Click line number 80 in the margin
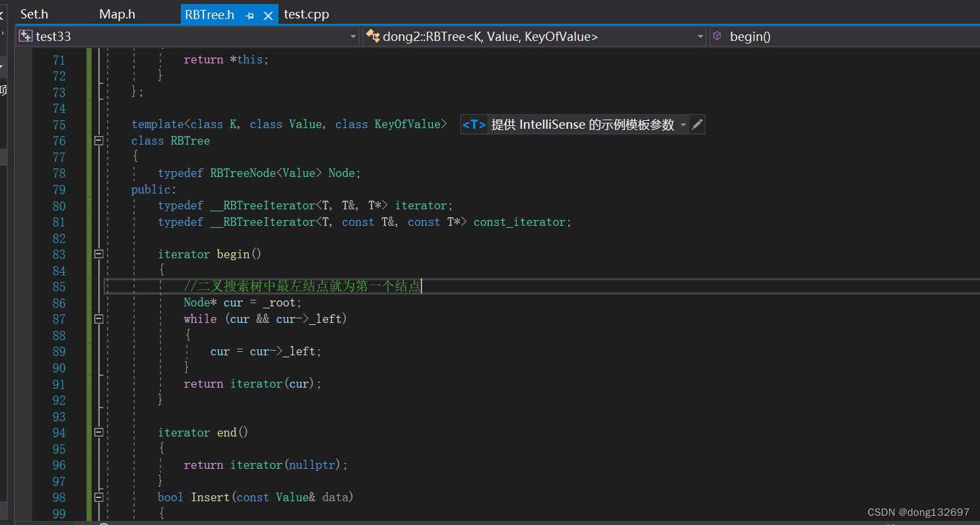This screenshot has height=525, width=980. [59, 206]
